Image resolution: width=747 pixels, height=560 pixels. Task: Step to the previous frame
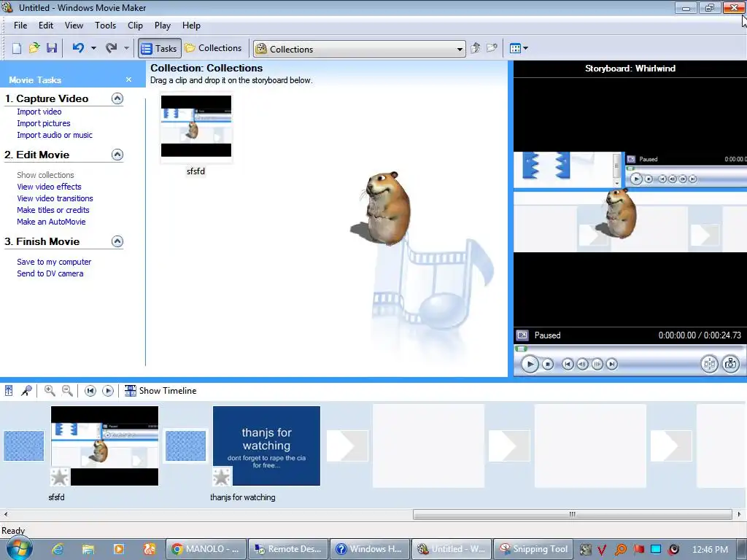(583, 365)
